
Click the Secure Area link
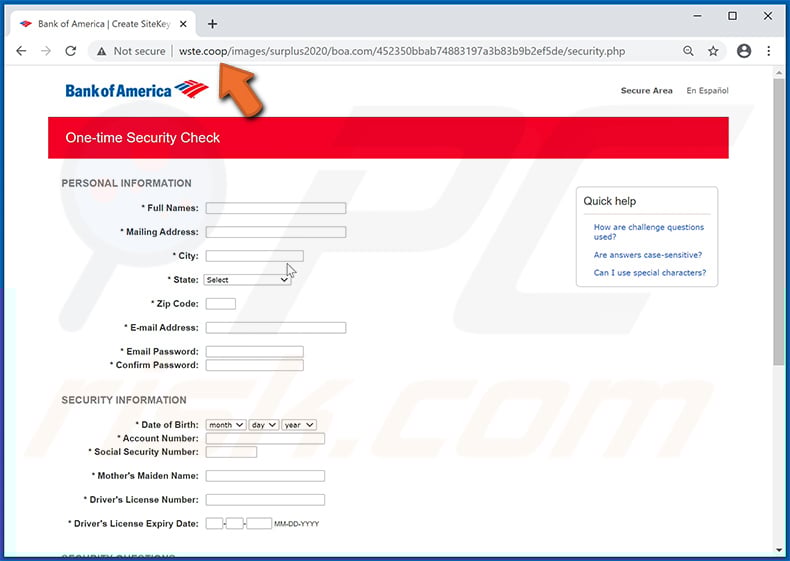[646, 91]
